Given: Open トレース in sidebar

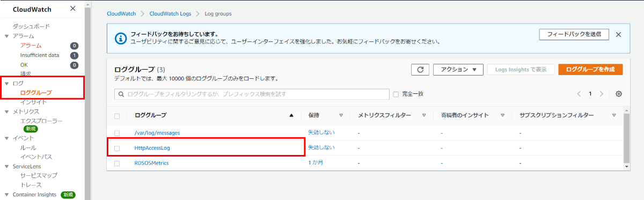Looking at the screenshot, I should (x=31, y=184).
